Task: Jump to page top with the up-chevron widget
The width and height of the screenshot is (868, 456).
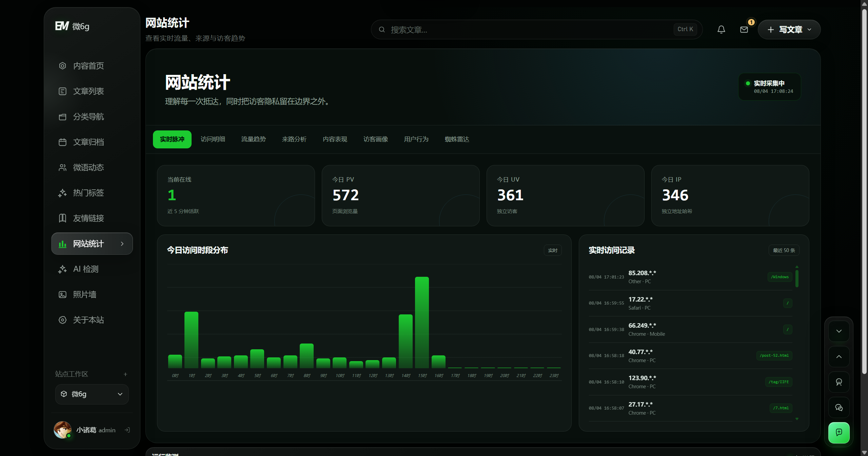Action: 839,356
